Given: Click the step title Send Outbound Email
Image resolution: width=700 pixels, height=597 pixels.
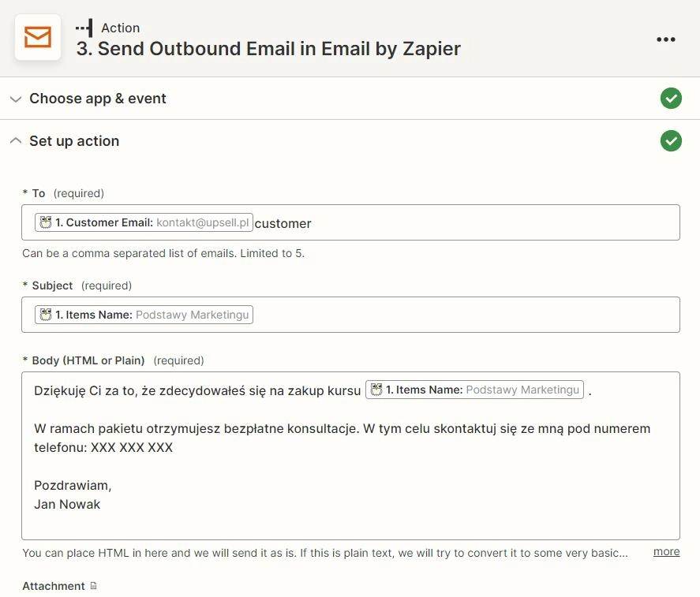Looking at the screenshot, I should click(x=268, y=49).
